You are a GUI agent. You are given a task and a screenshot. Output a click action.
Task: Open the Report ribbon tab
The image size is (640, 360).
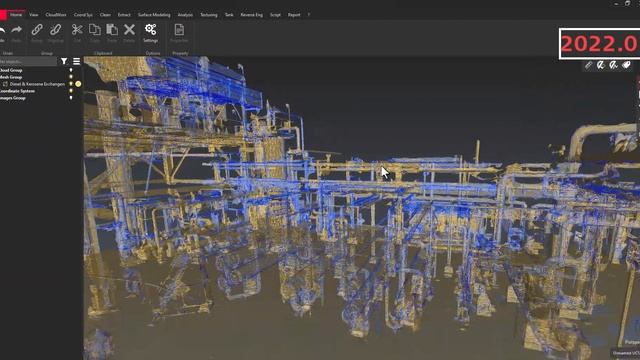294,15
